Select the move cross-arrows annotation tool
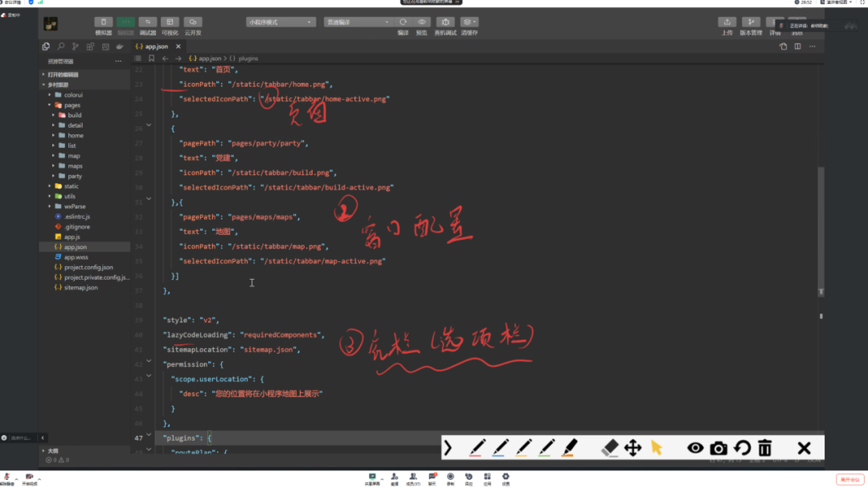Viewport: 868px width, 488px height. (x=633, y=448)
